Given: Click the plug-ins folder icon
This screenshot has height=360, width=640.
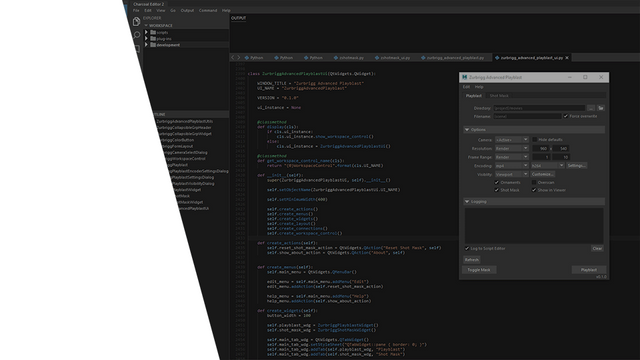Looking at the screenshot, I should pyautogui.click(x=153, y=38).
